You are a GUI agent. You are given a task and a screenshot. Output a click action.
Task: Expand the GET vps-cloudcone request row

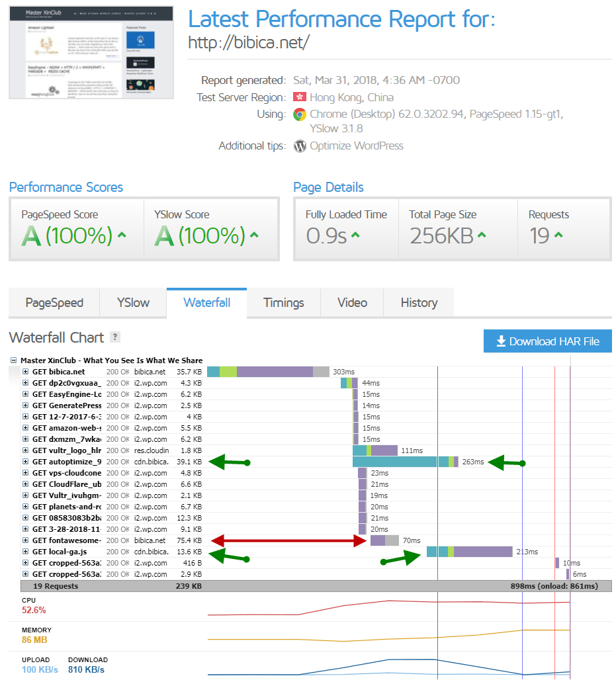tap(26, 473)
